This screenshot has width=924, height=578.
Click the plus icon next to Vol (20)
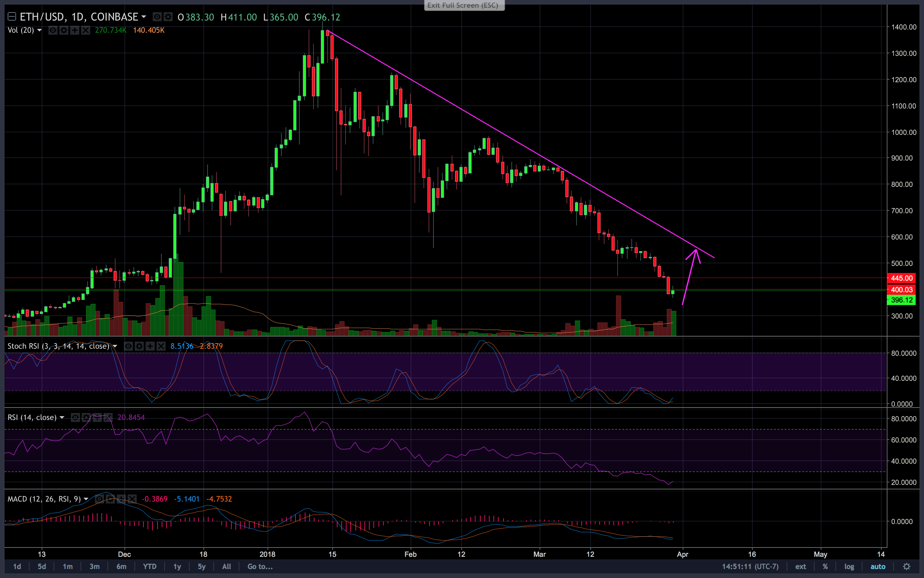coord(75,30)
